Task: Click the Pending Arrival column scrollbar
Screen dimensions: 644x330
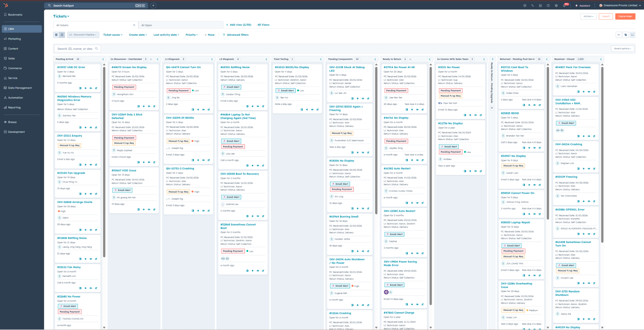Action: [x=104, y=157]
